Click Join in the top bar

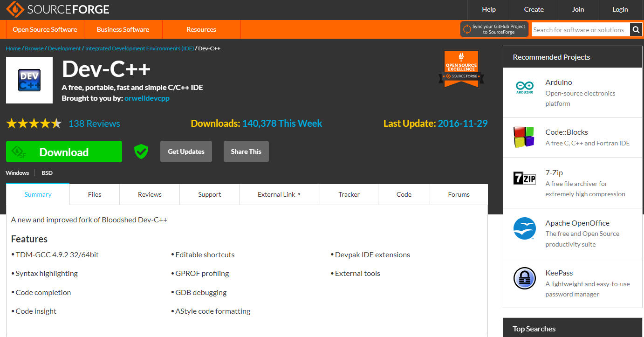[x=578, y=9]
